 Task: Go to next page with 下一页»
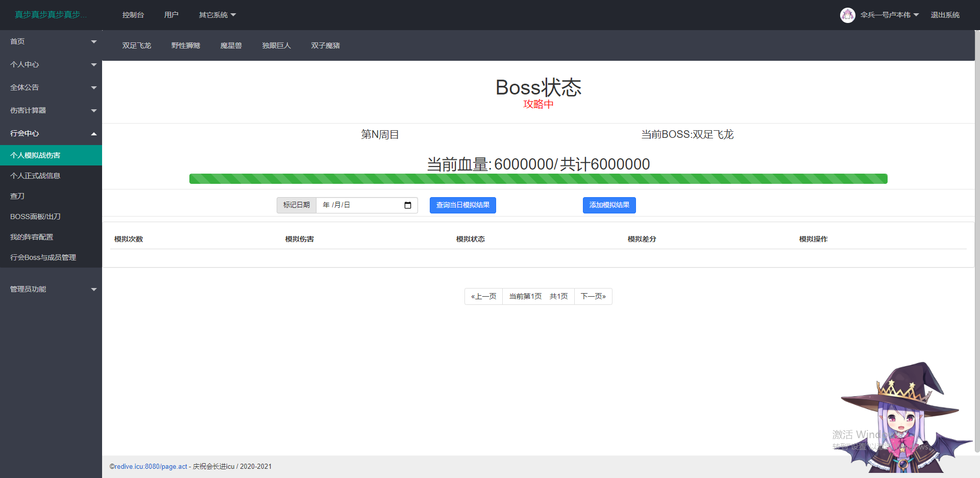coord(593,297)
